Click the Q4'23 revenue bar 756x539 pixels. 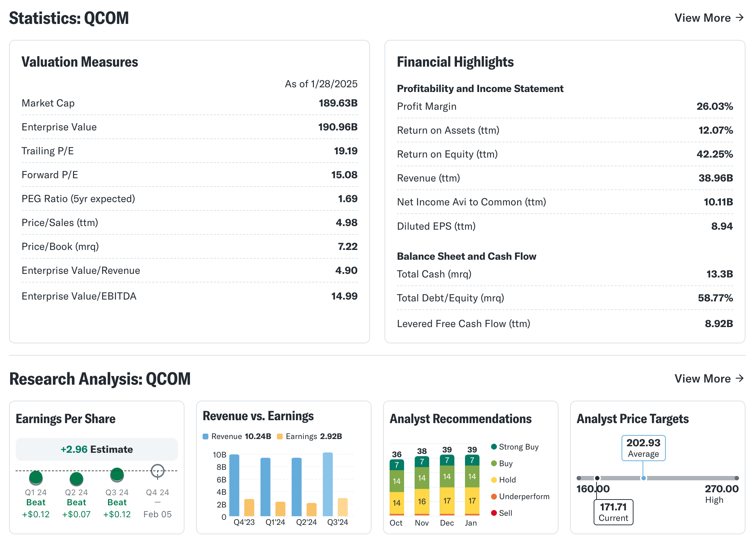[234, 485]
